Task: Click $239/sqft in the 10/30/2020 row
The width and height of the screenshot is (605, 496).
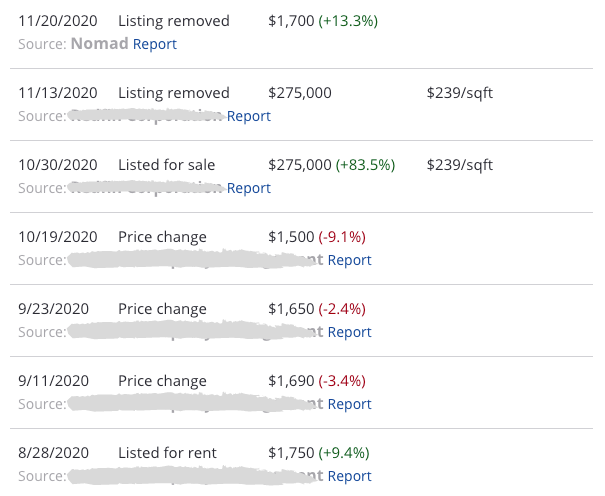Action: tap(459, 165)
